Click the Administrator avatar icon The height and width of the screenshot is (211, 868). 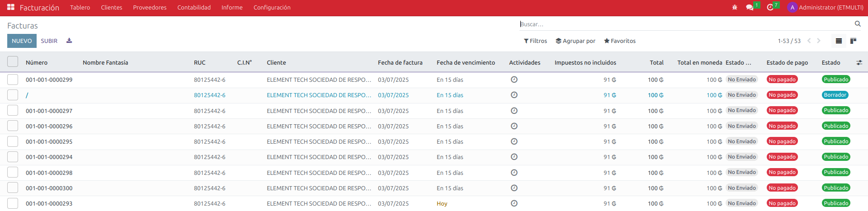click(792, 7)
